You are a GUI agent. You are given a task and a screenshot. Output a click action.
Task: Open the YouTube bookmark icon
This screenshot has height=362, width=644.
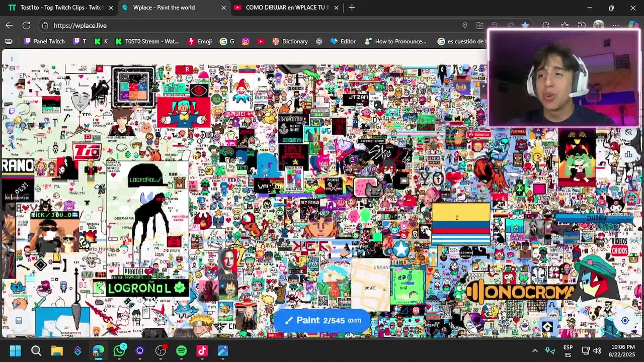(261, 41)
